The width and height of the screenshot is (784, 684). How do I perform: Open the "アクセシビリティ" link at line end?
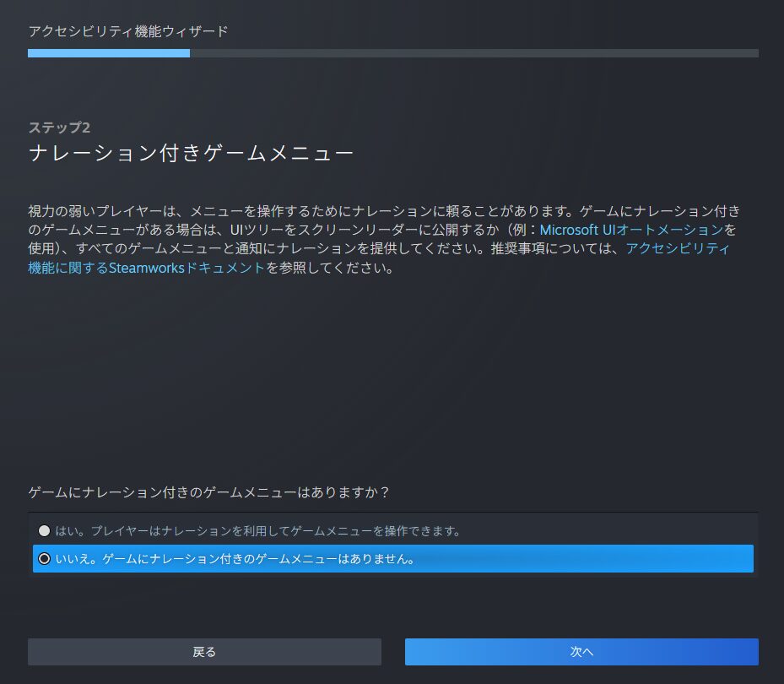[x=678, y=249]
